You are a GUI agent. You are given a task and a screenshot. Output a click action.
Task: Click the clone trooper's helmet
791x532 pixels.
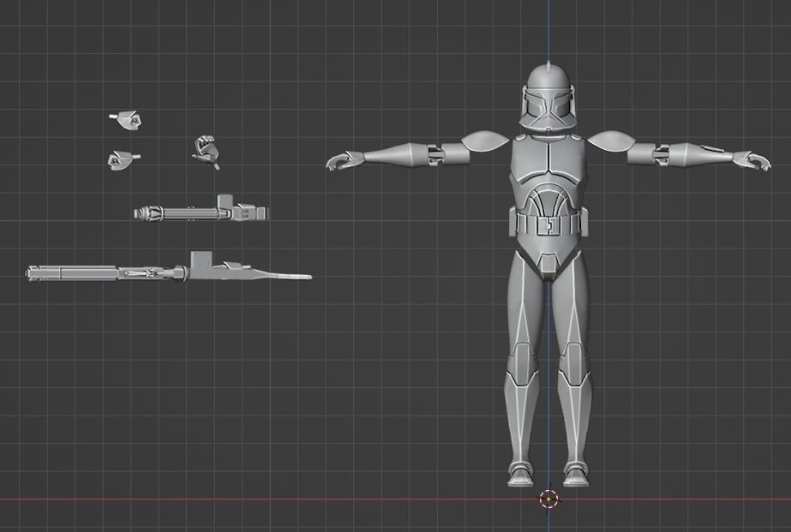point(548,98)
